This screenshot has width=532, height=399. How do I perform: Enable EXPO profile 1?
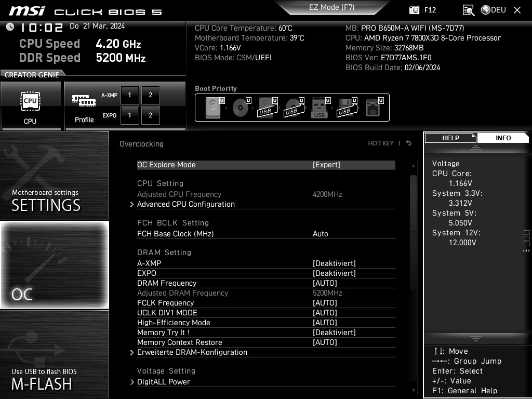point(129,115)
